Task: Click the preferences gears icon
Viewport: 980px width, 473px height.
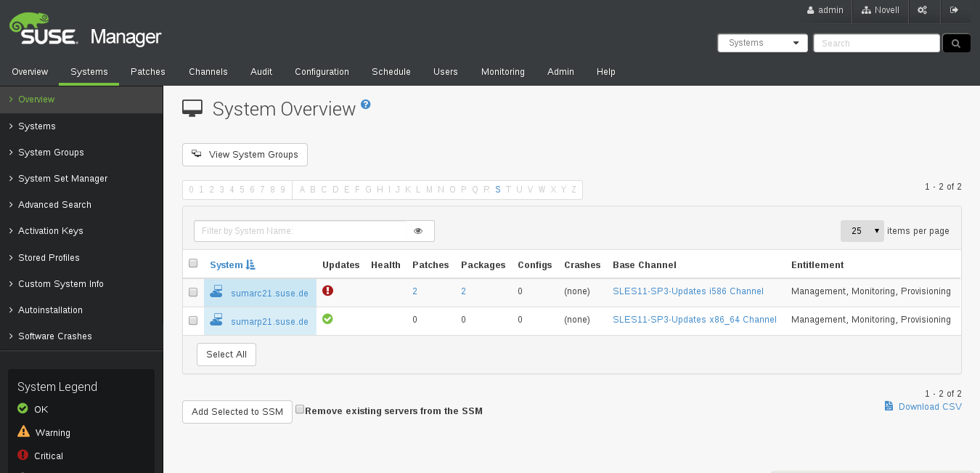Action: 923,10
